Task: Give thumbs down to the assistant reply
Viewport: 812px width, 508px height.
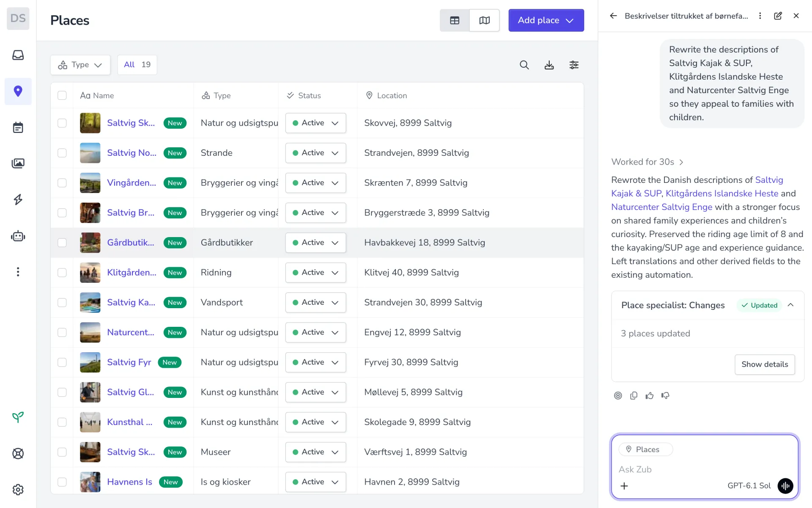Action: coord(665,395)
